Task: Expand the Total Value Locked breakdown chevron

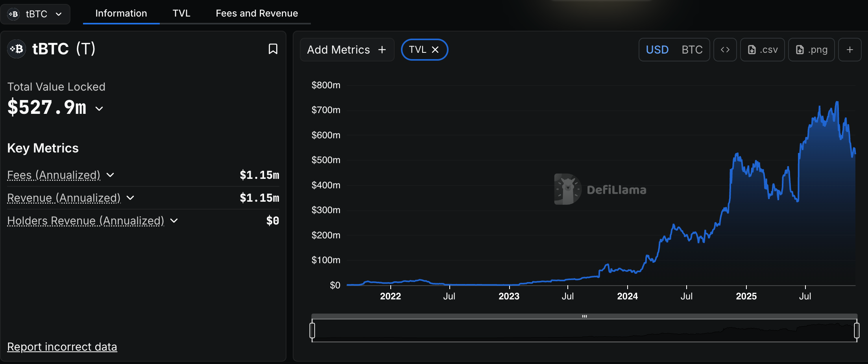Action: coord(99,109)
